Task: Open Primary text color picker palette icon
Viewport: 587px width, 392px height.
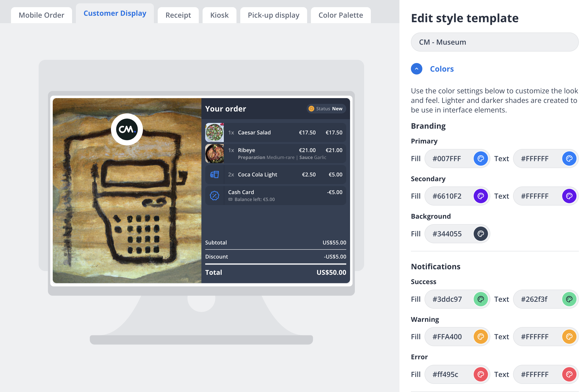Action: pos(569,159)
